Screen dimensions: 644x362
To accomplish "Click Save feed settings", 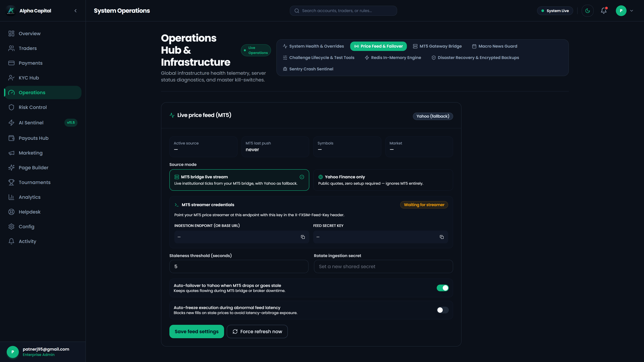I will (x=197, y=331).
